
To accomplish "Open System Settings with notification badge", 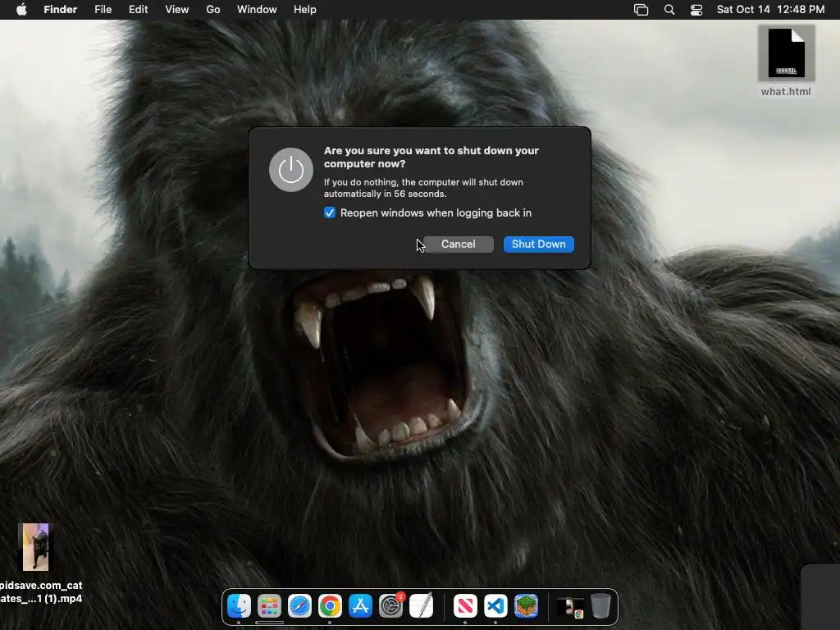I will tap(391, 606).
